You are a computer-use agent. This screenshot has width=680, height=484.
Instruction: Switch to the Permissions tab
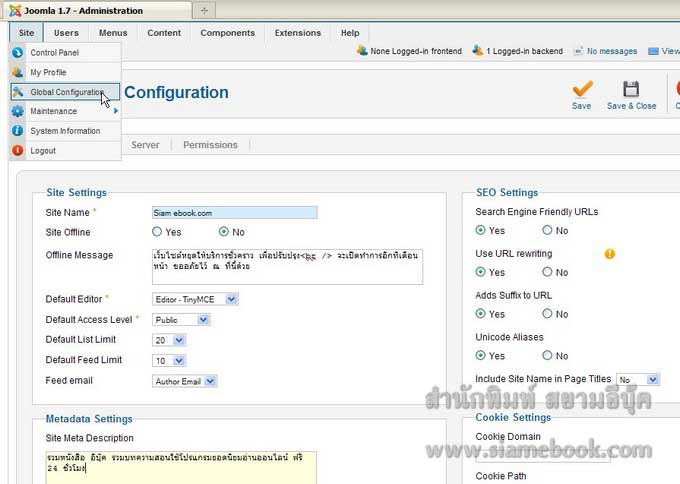click(x=210, y=145)
